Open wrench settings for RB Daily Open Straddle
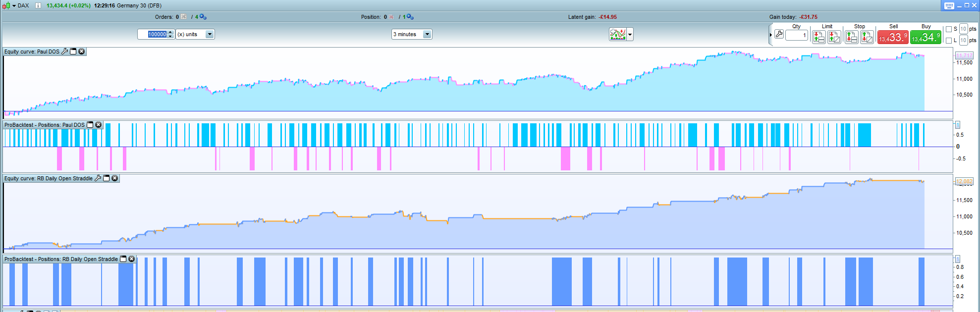The height and width of the screenshot is (312, 980). coord(98,178)
